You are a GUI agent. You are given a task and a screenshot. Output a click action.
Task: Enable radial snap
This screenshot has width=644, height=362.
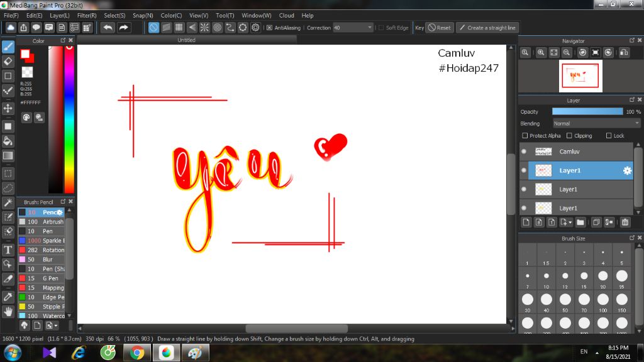pyautogui.click(x=204, y=28)
